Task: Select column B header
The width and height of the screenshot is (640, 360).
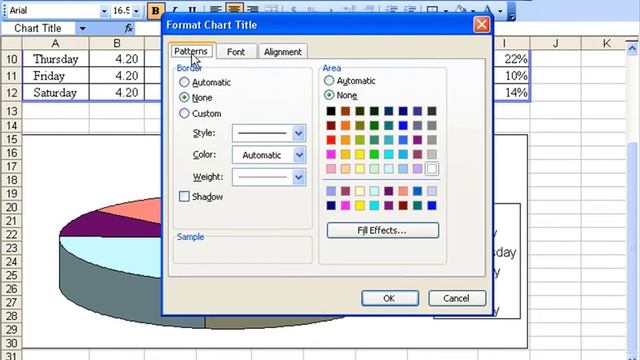Action: pos(117,43)
